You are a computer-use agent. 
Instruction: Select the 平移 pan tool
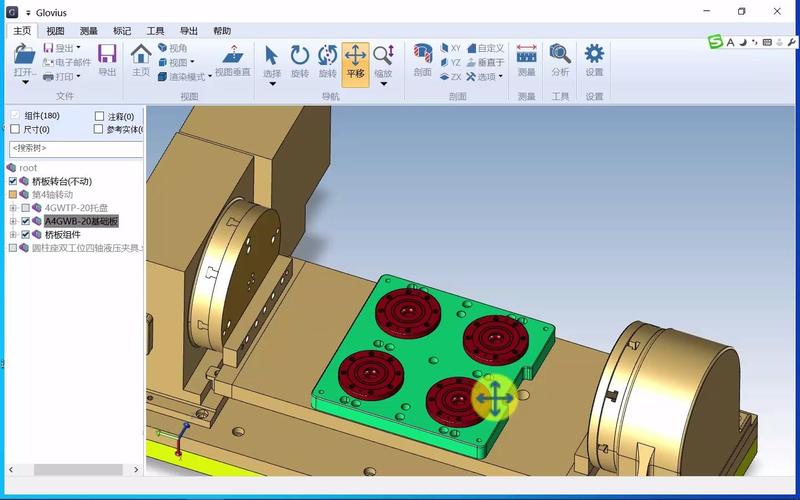(355, 64)
